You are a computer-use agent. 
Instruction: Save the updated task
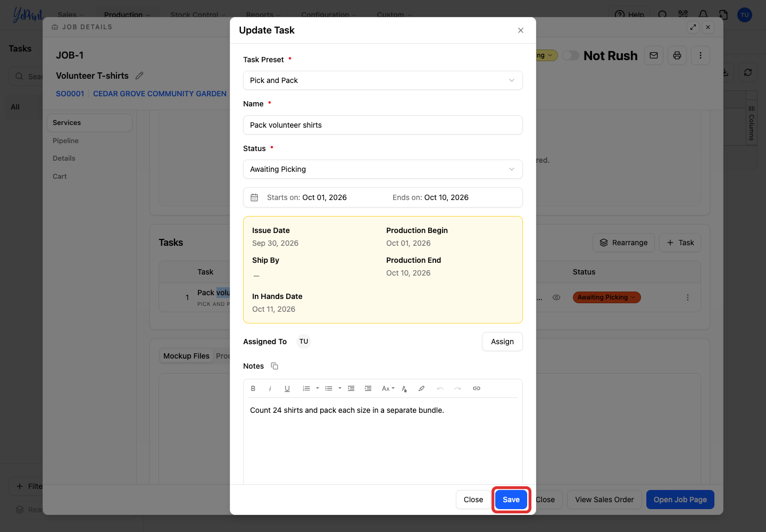coord(511,500)
